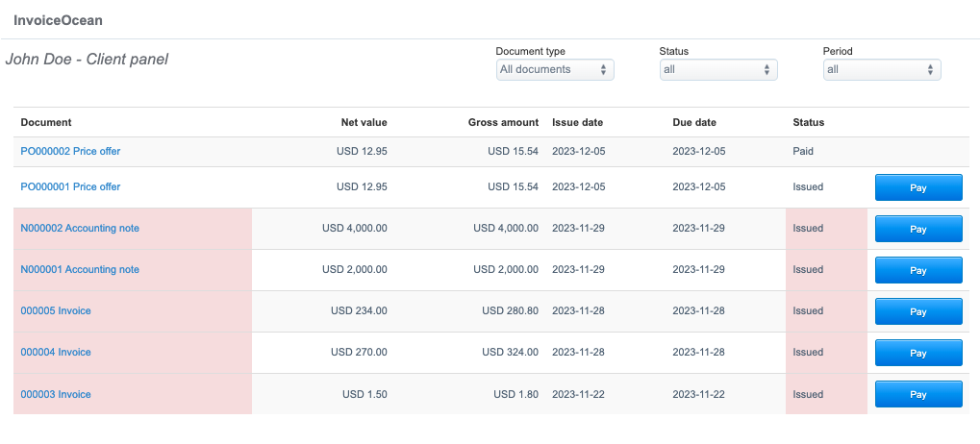Expand the Status filter dropdown
The height and width of the screenshot is (444, 980).
[718, 69]
